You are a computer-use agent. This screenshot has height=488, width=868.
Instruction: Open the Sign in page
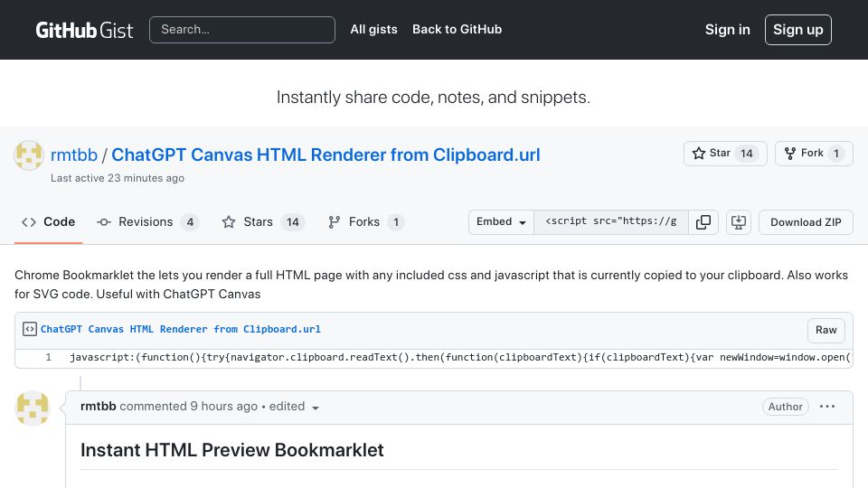click(x=727, y=29)
